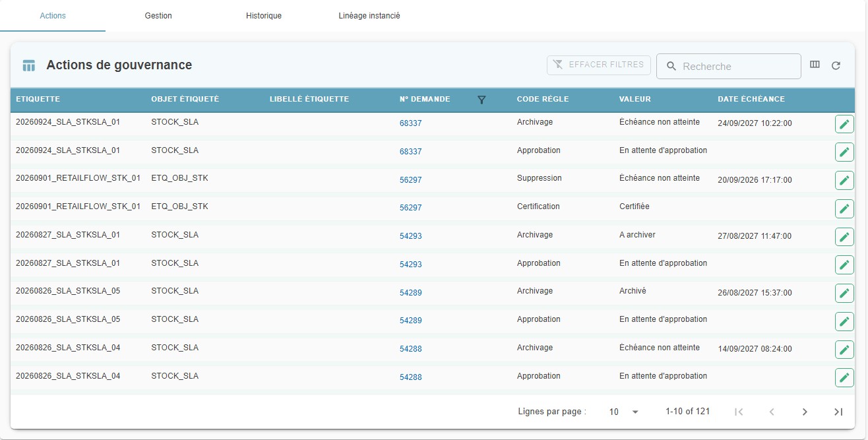Follow link 54293 in the A archiver row

(x=410, y=236)
